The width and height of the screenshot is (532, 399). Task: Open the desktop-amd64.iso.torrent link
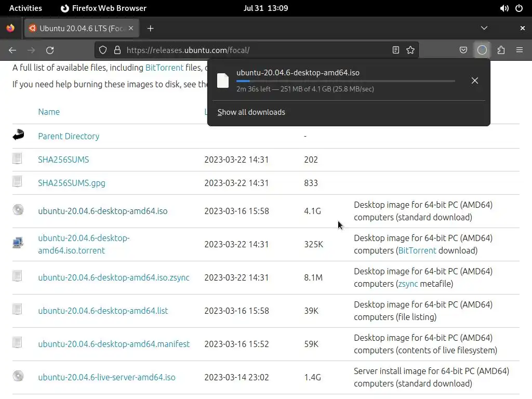pos(84,244)
